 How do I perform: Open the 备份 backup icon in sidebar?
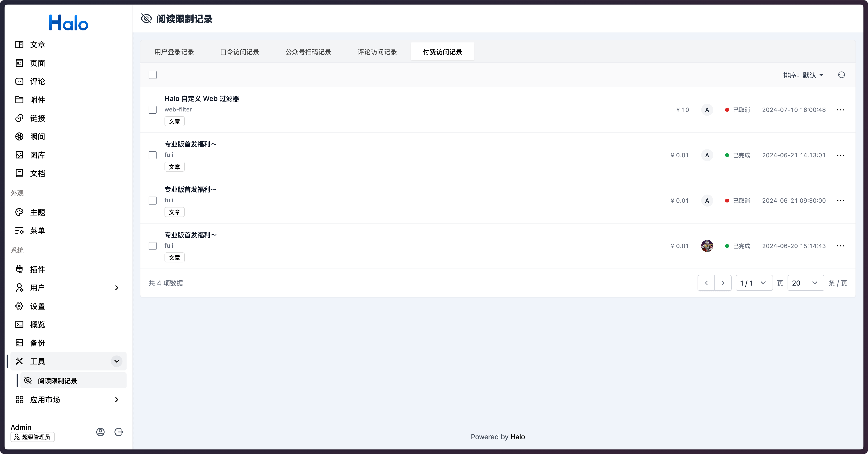[19, 343]
